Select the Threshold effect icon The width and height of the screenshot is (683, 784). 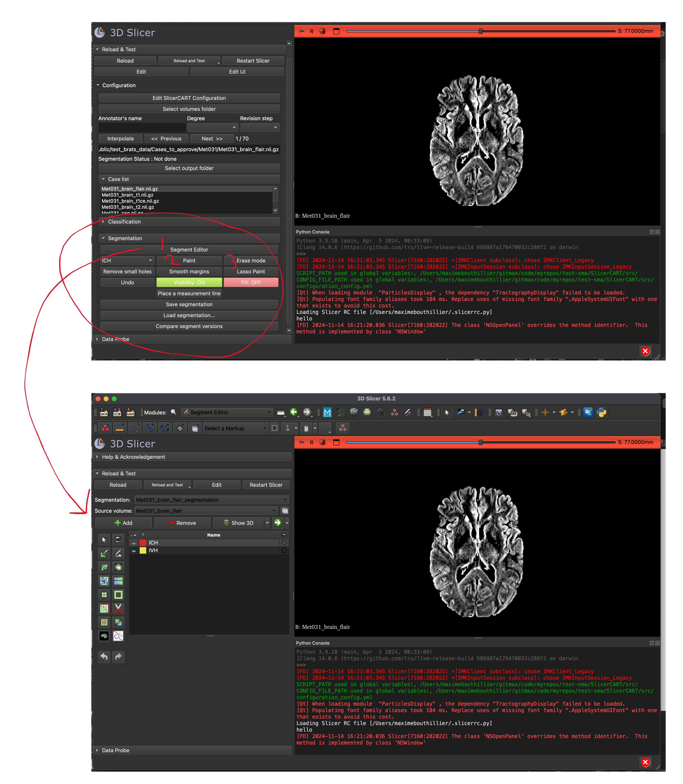(x=119, y=540)
